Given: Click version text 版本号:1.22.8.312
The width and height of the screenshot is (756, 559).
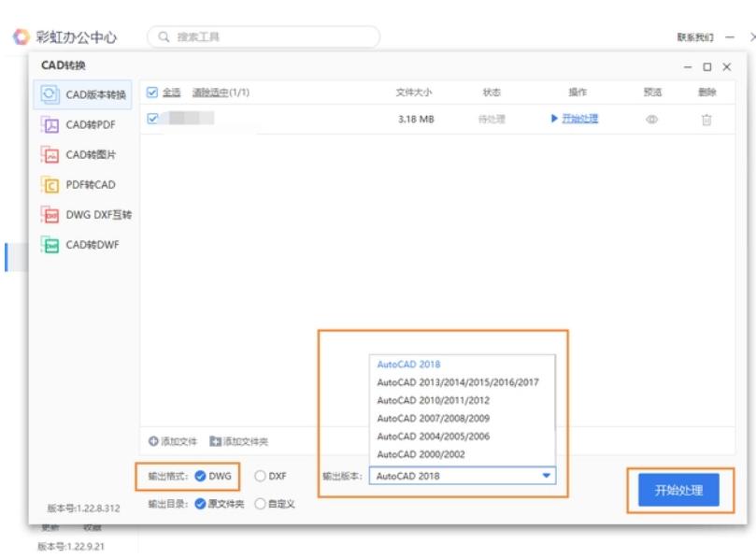Looking at the screenshot, I should click(x=83, y=509).
